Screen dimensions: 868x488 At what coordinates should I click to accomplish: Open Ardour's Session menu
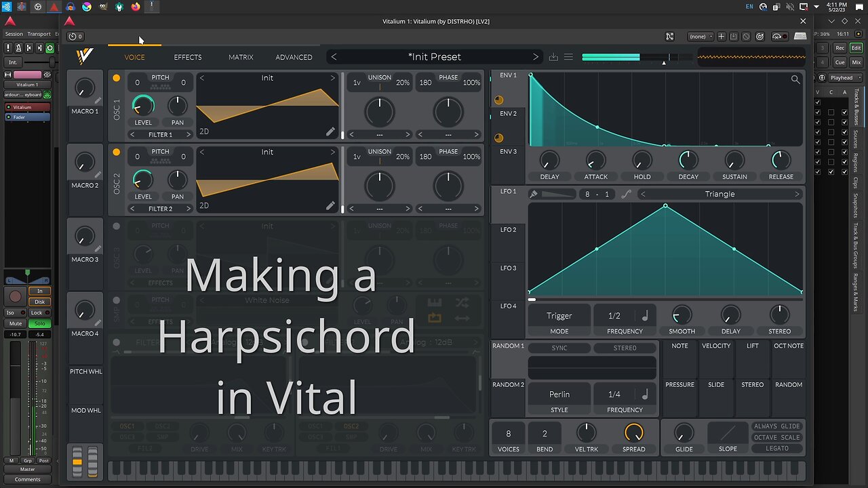pyautogui.click(x=14, y=34)
